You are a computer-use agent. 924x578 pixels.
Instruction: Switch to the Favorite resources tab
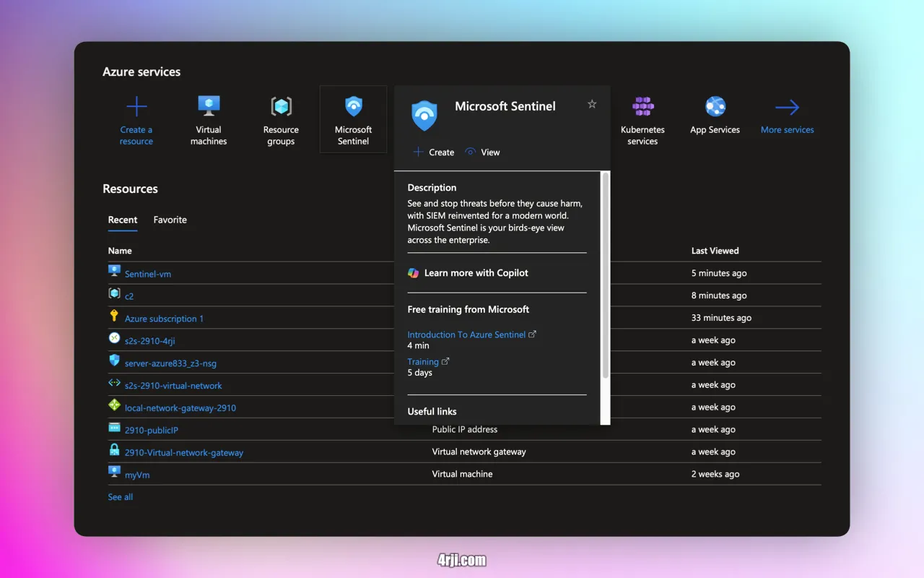click(170, 220)
